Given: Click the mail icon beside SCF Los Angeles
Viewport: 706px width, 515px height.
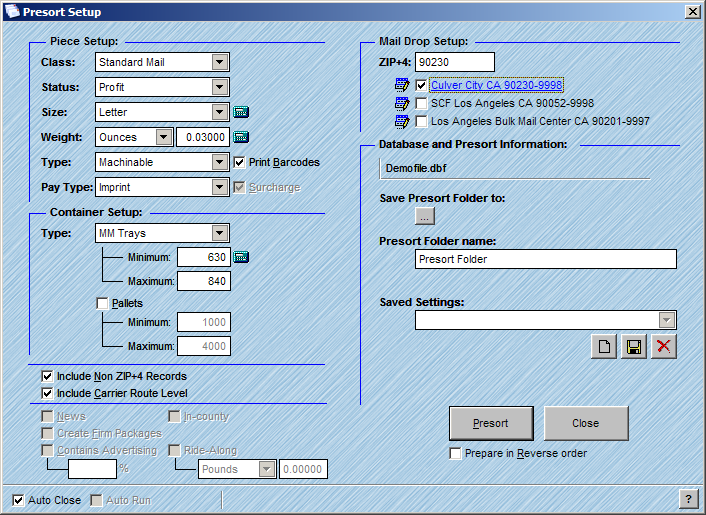Looking at the screenshot, I should point(403,103).
